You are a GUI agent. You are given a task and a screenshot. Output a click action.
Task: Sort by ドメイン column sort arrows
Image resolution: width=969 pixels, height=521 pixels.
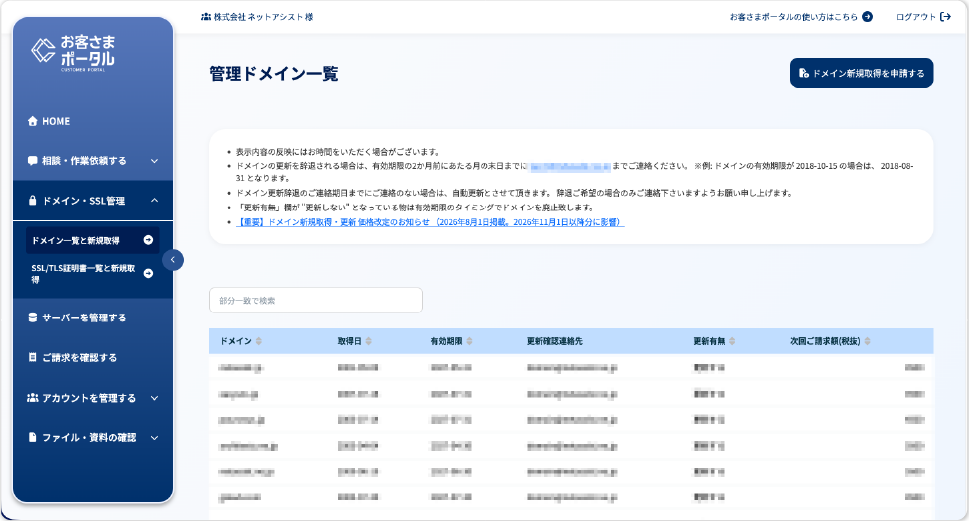click(x=258, y=341)
